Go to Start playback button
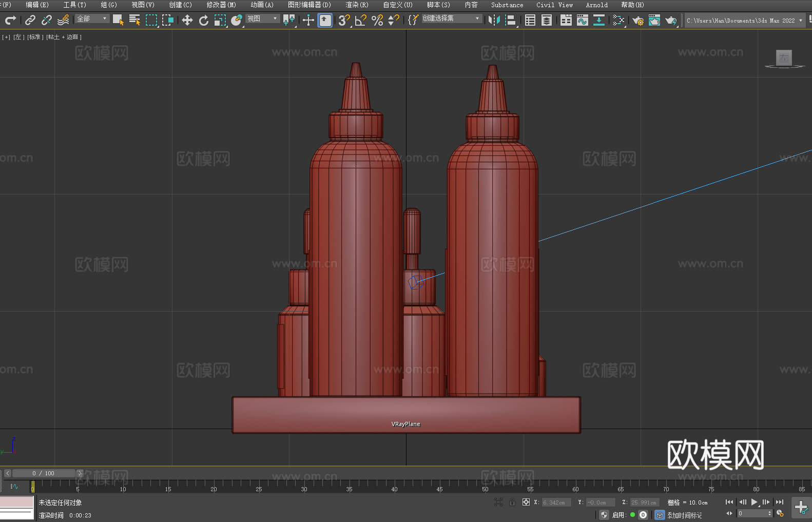812x522 pixels. pos(729,502)
